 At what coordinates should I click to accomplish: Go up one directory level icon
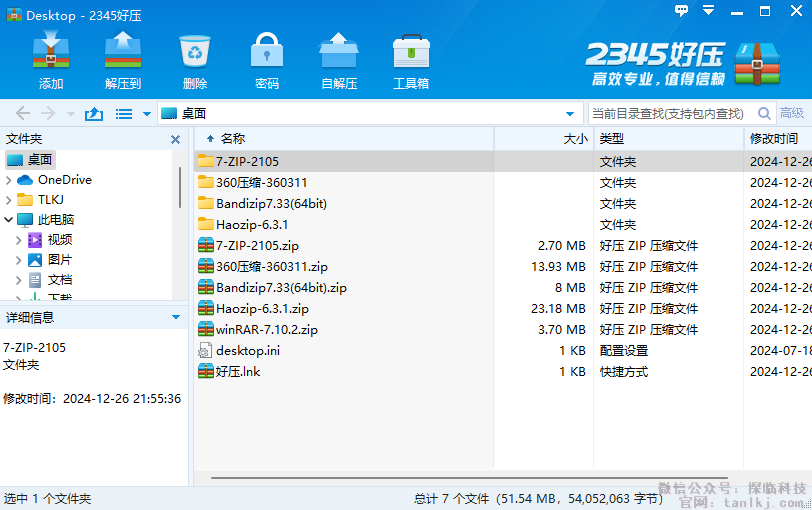point(94,113)
